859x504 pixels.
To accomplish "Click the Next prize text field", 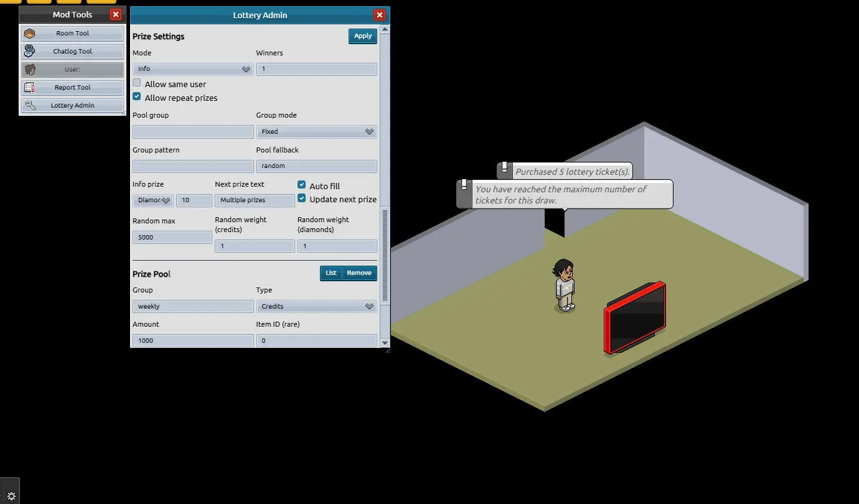I will [x=255, y=200].
